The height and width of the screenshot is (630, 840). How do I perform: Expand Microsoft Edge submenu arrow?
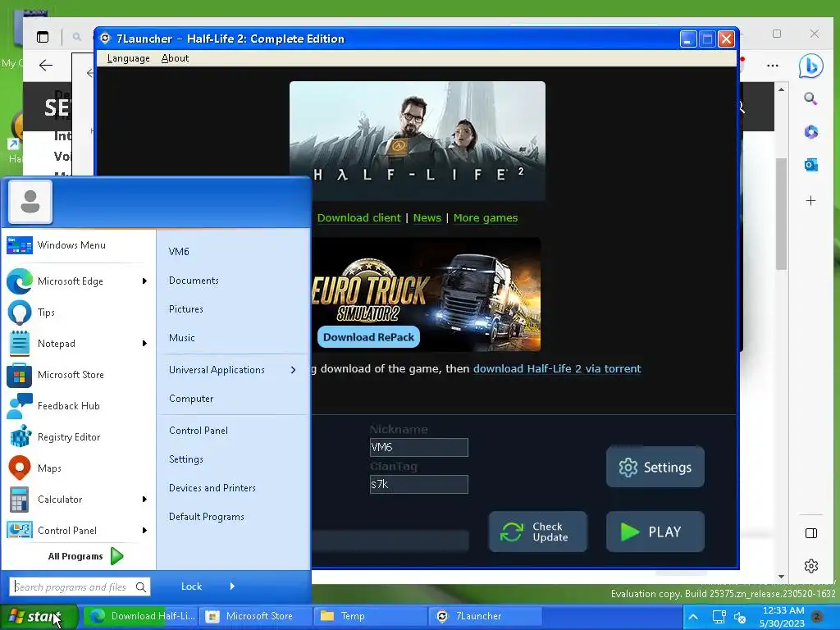coord(144,281)
